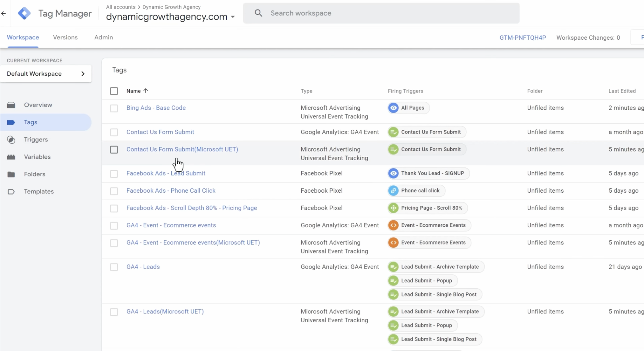Click Lead Submit - Single Blog Post chip in Microsoft UET row
Viewport: 644px width, 351px height.
(435, 339)
